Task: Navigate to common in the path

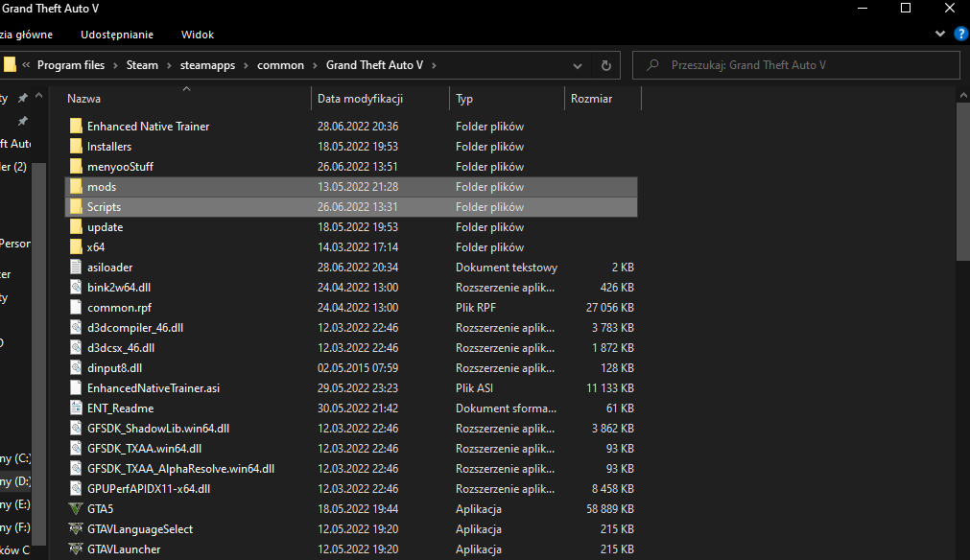Action: (280, 65)
